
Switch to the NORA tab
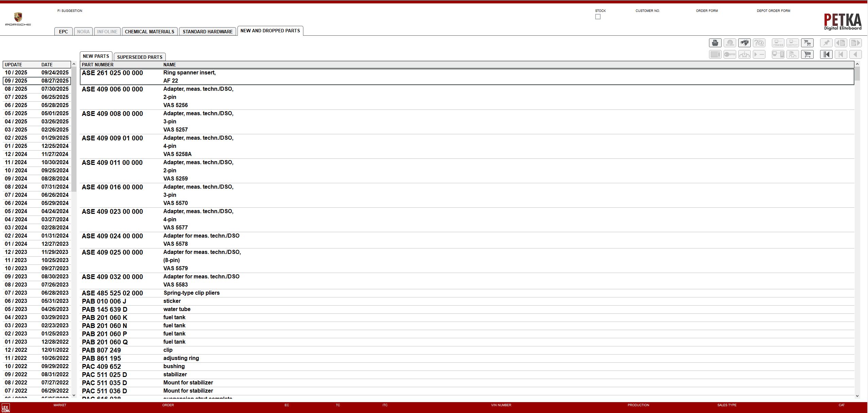coord(83,32)
